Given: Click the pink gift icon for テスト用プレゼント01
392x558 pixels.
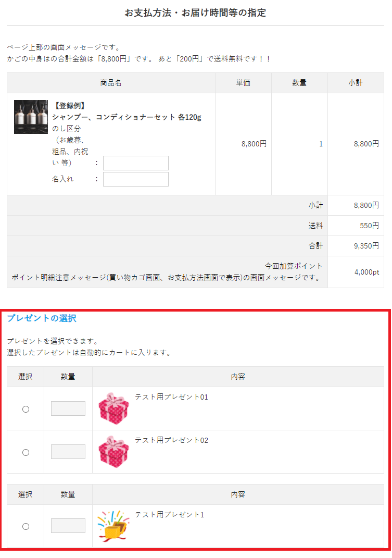Looking at the screenshot, I should pos(113,408).
